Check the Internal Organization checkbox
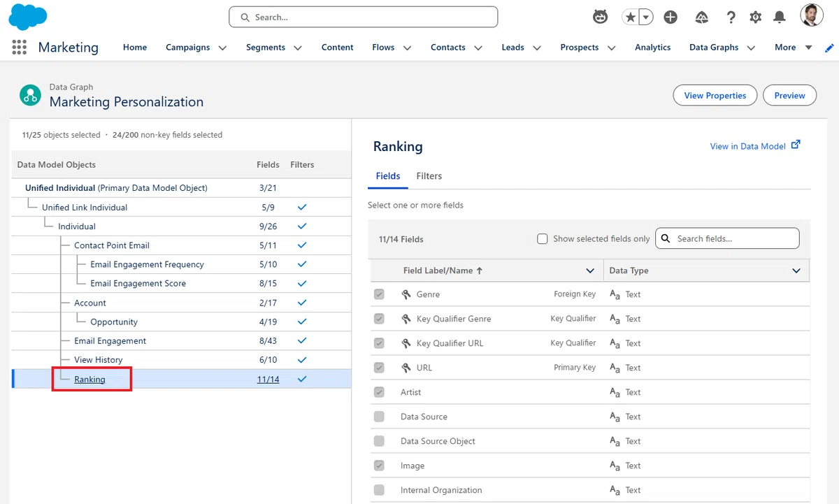The width and height of the screenshot is (839, 504). [x=379, y=490]
